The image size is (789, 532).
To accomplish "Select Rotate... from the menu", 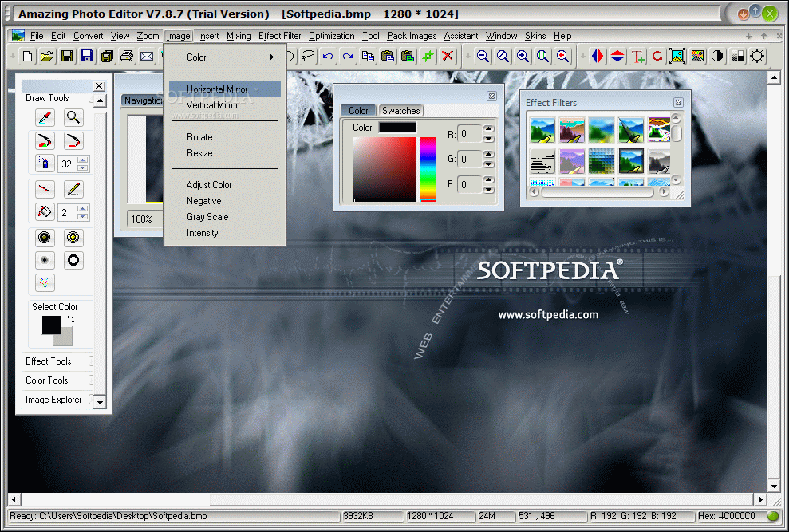I will pyautogui.click(x=225, y=137).
